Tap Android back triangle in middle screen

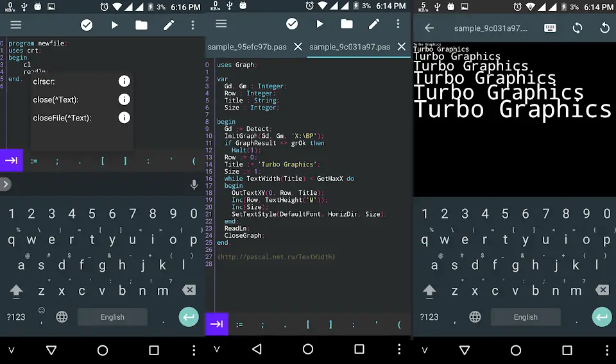click(257, 349)
